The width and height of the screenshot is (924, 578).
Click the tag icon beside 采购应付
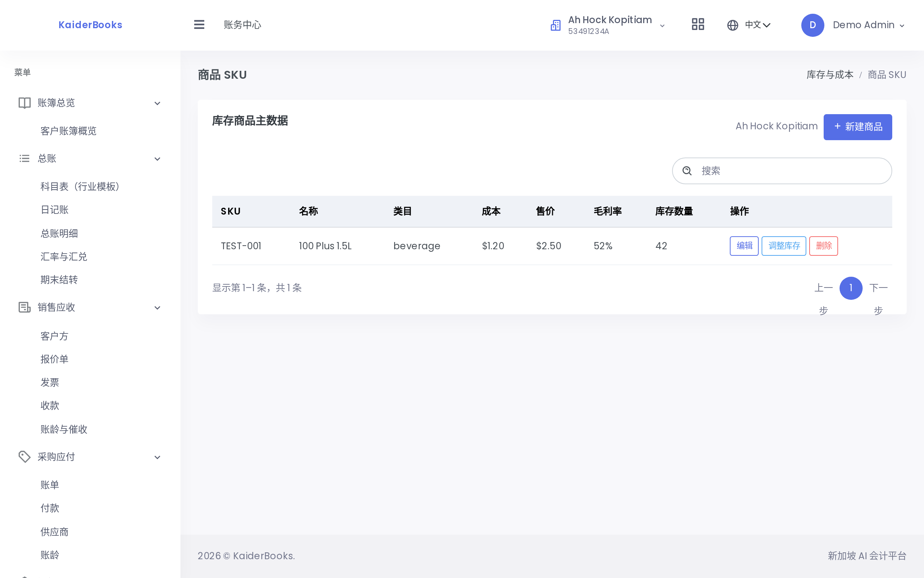[25, 457]
